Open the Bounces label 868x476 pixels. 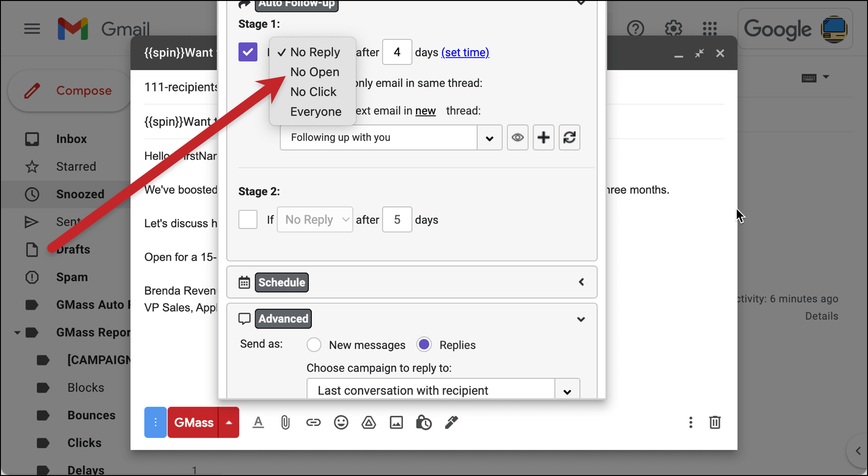click(91, 415)
